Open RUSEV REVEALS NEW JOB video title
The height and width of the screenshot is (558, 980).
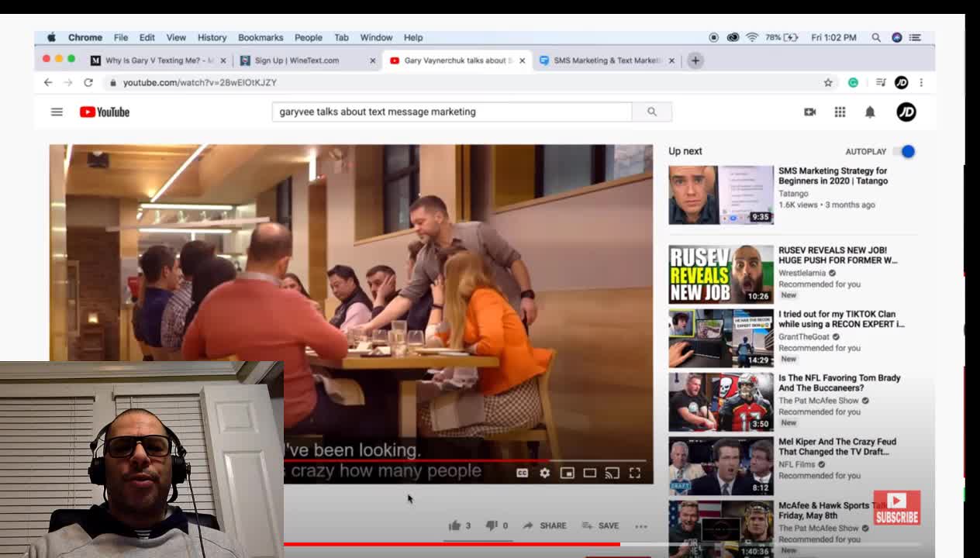tap(837, 255)
